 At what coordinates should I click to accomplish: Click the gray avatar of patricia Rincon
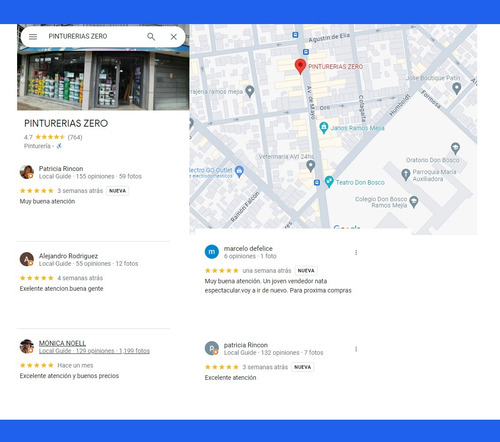point(212,348)
